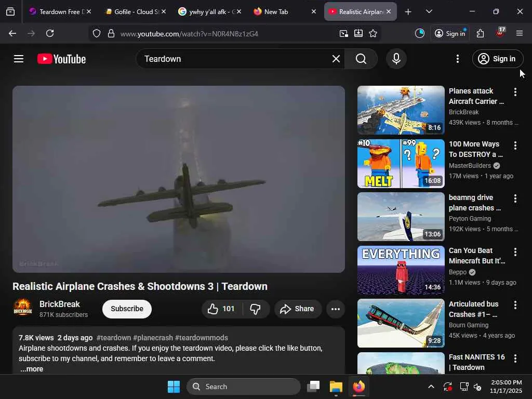Click Firefox icon in taskbar
This screenshot has width=532, height=399.
tap(358, 387)
